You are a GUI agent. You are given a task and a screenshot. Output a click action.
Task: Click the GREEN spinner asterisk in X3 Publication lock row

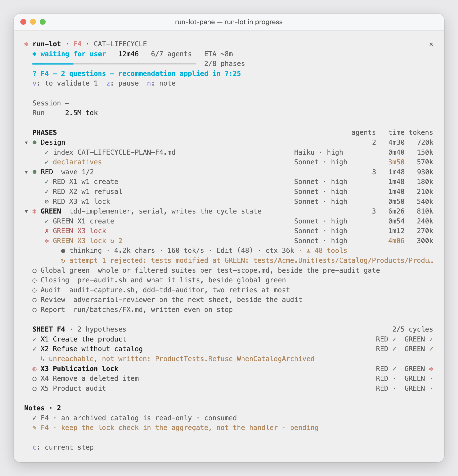point(431,369)
